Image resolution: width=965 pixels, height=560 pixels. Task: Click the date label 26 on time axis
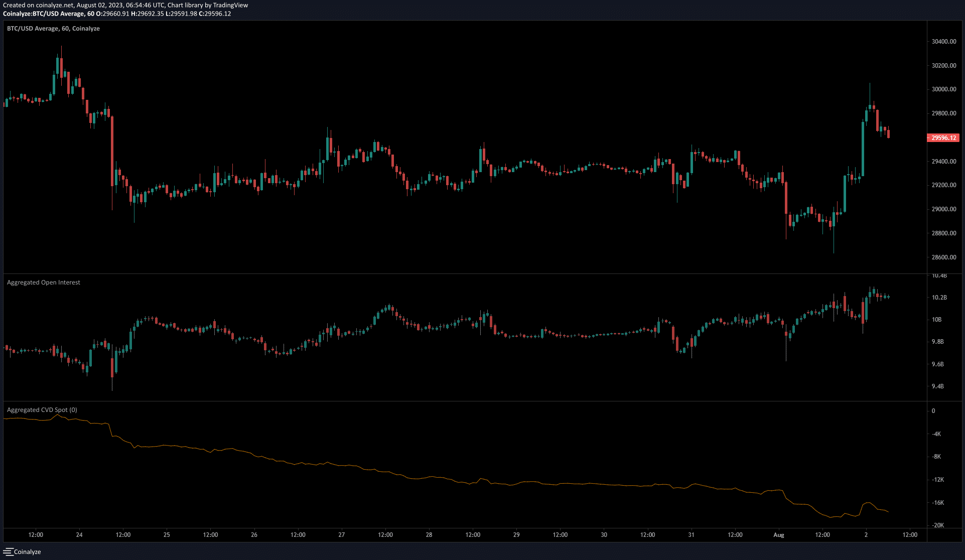[x=254, y=535]
